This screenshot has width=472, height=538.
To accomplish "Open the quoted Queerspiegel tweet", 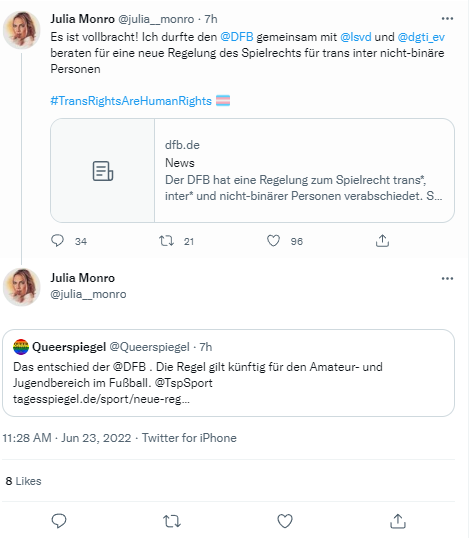I will coord(228,373).
